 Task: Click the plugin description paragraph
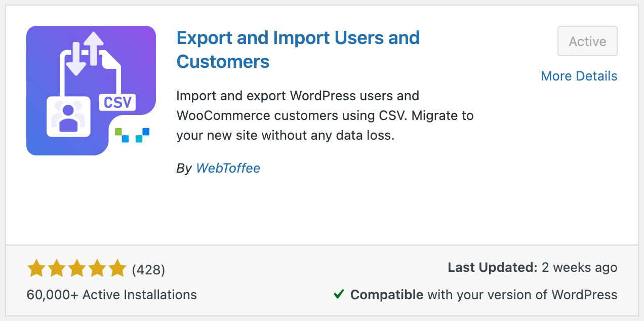tap(325, 115)
